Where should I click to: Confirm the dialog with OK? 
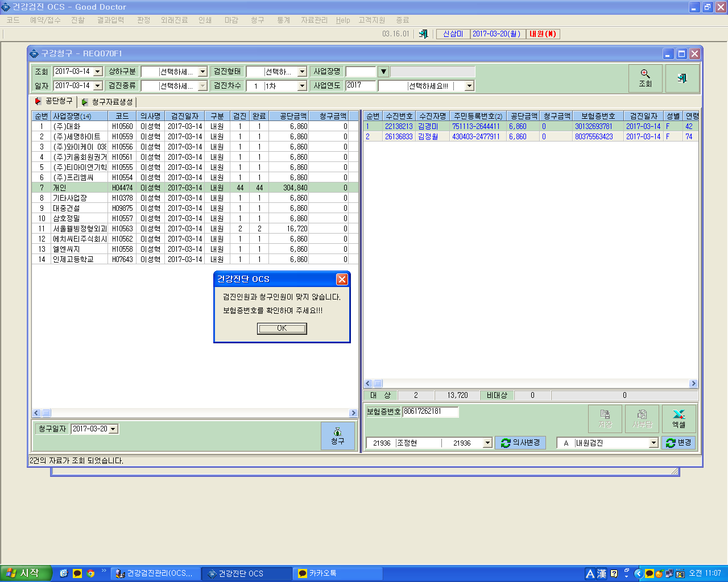(x=282, y=329)
